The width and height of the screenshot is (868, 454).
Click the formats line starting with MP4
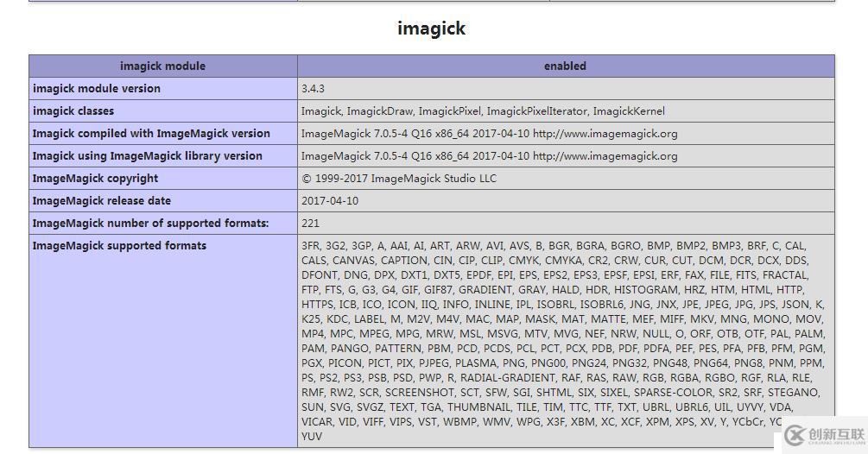pyautogui.click(x=563, y=333)
